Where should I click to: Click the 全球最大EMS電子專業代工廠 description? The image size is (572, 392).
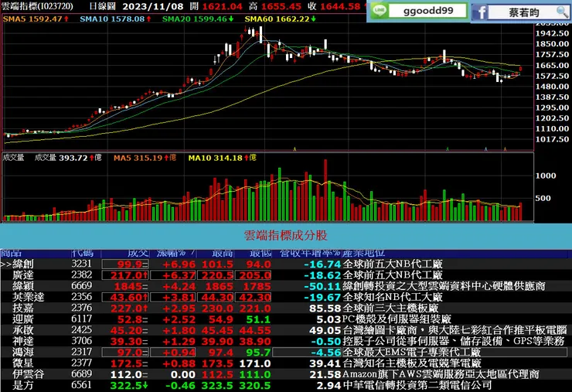411,353
